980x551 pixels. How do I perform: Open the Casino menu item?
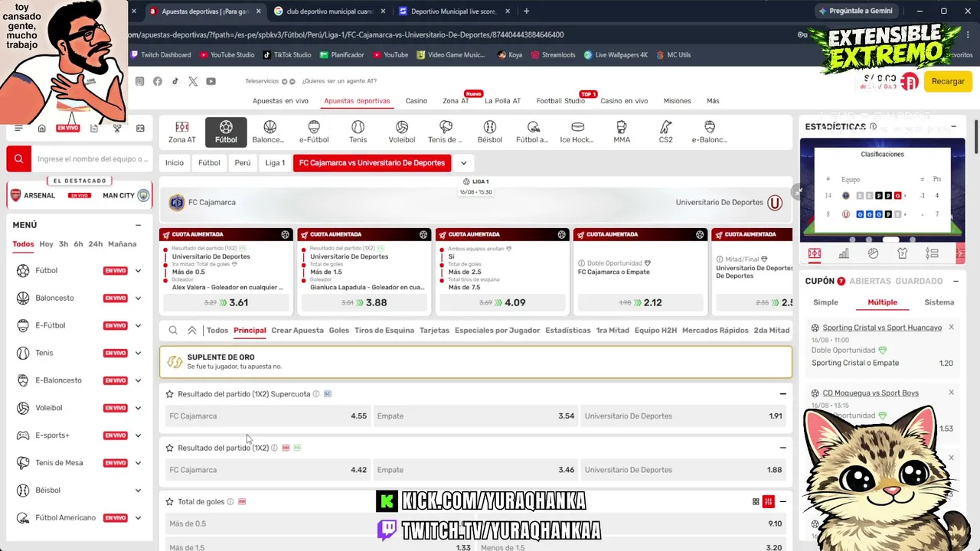(416, 101)
